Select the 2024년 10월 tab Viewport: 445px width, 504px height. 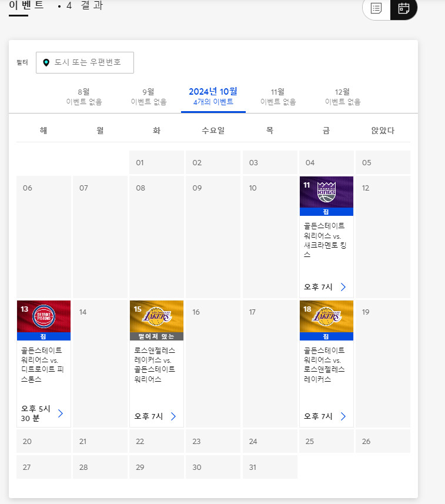point(213,97)
